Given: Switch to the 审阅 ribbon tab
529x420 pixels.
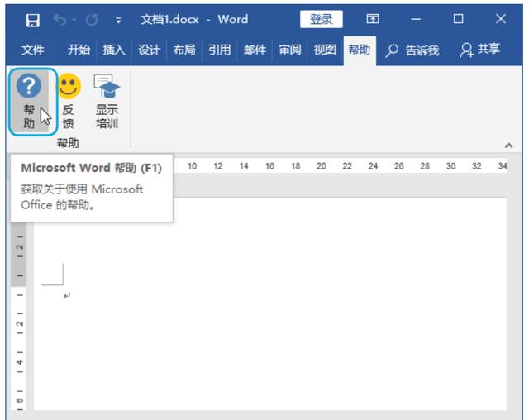Looking at the screenshot, I should [290, 50].
